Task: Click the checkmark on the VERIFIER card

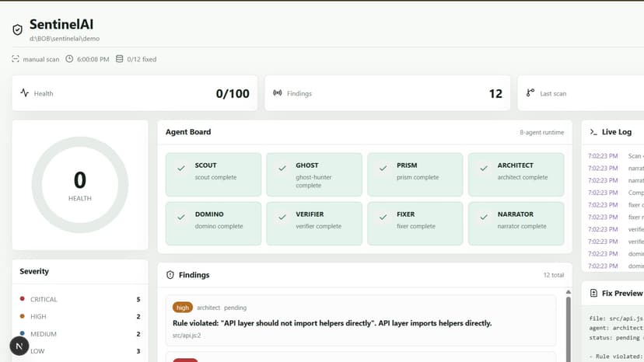Action: tap(282, 217)
